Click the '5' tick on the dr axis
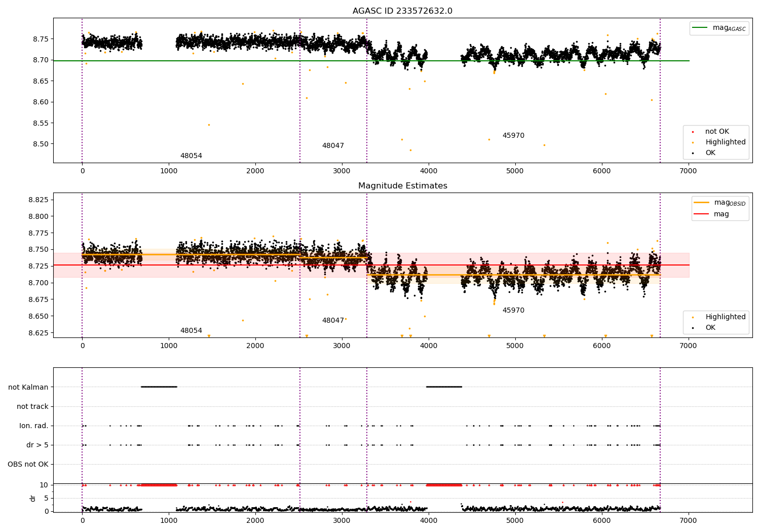This screenshot has height=532, width=760. (47, 498)
